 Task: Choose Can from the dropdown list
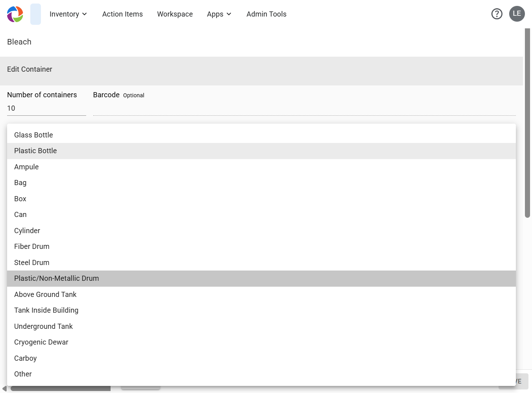coord(261,215)
